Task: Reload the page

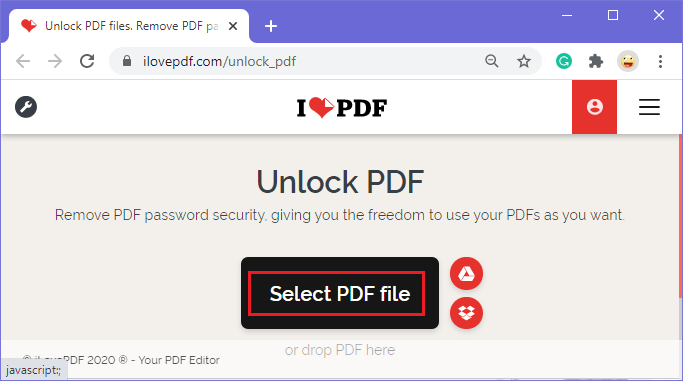Action: point(87,61)
